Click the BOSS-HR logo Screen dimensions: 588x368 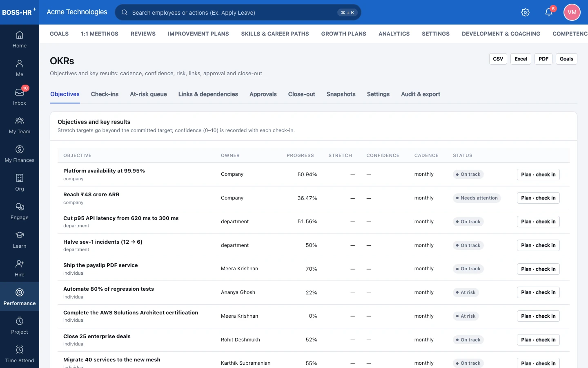[x=19, y=12]
